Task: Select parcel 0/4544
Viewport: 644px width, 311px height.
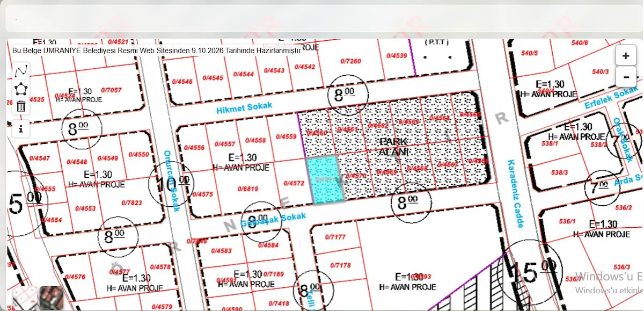Action: (x=244, y=74)
